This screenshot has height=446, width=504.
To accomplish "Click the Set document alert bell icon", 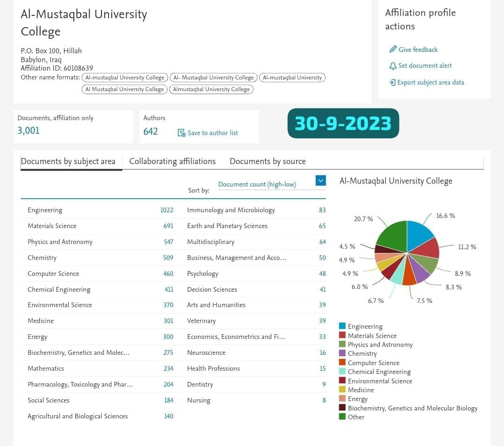I will tap(393, 66).
